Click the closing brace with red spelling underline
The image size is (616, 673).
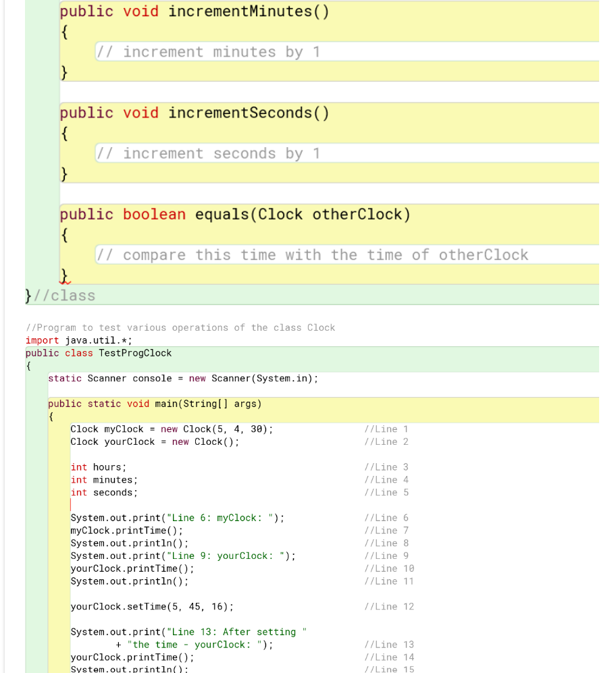pyautogui.click(x=64, y=275)
